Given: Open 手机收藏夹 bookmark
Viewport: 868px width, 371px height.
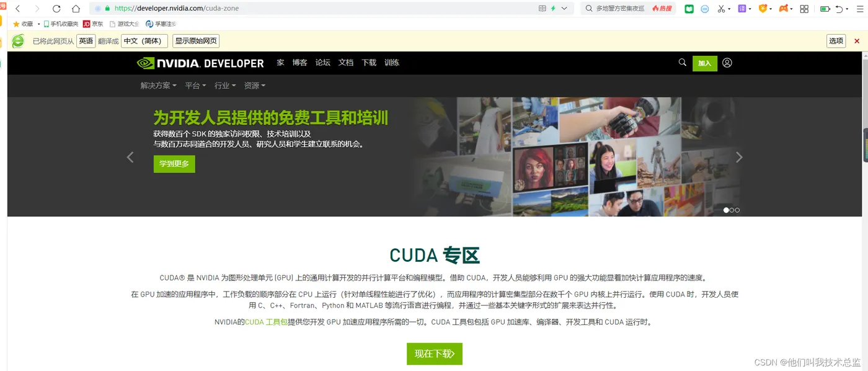Looking at the screenshot, I should coord(61,24).
